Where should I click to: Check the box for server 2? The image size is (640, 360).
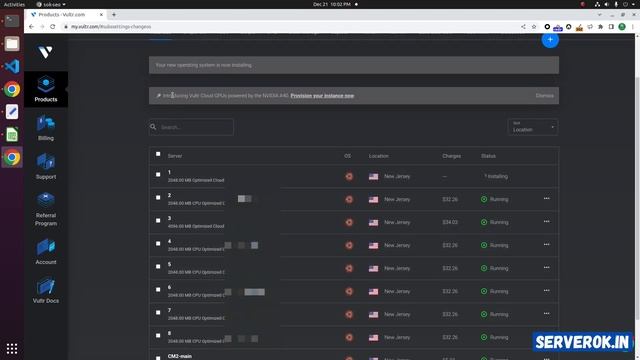tap(158, 197)
